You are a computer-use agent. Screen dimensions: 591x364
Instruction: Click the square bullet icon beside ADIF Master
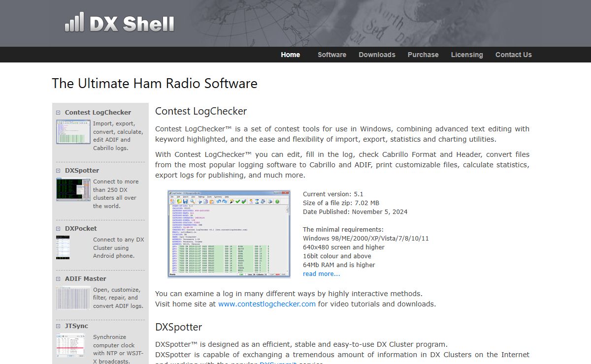(58, 279)
